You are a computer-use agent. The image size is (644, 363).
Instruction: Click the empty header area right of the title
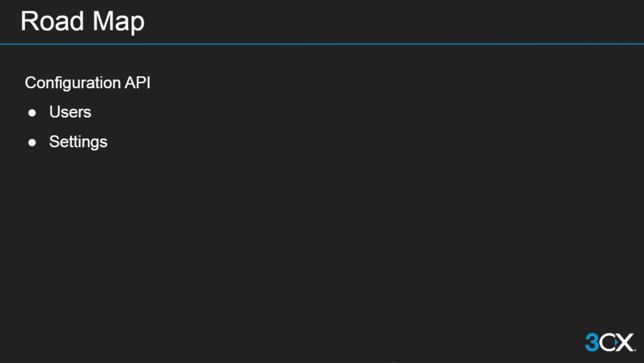tap(390, 21)
